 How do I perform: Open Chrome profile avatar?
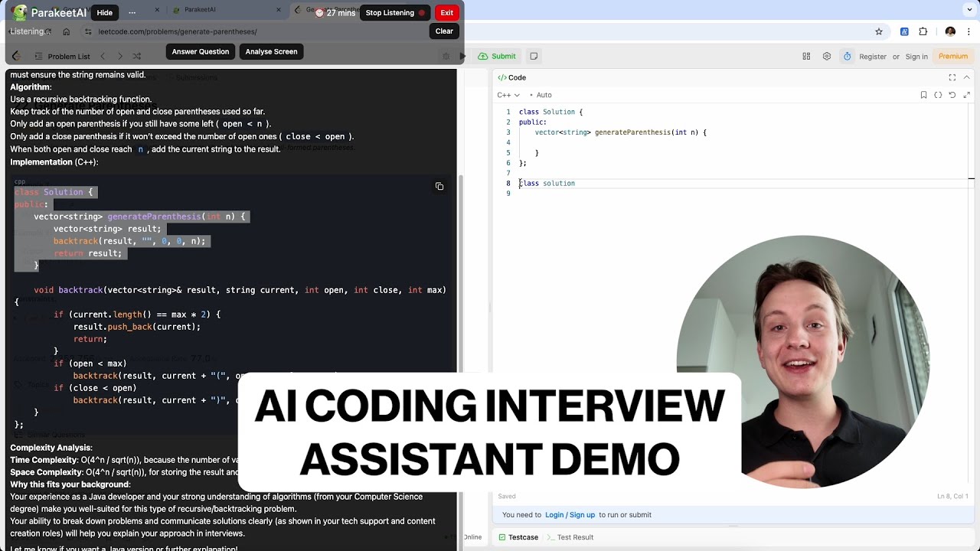[x=950, y=31]
